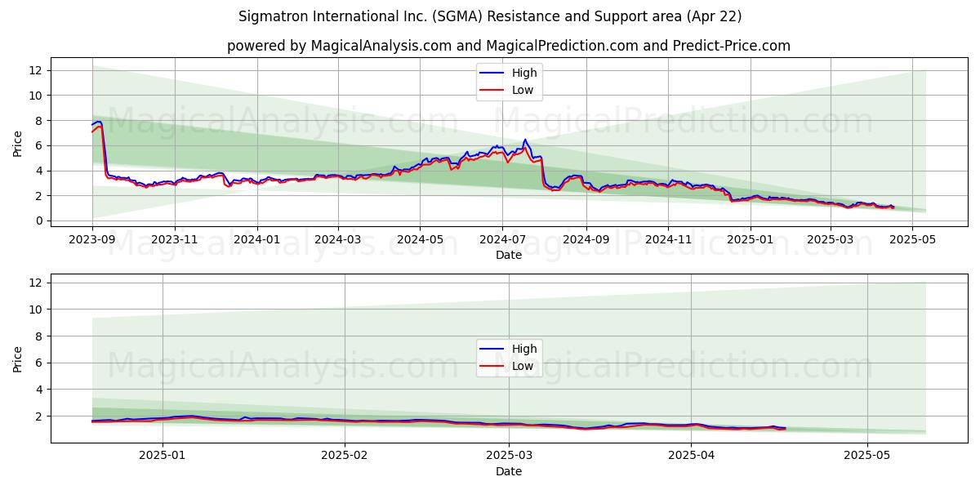Click the Date x-axis label under bottom chart
980x490 pixels.
point(509,471)
